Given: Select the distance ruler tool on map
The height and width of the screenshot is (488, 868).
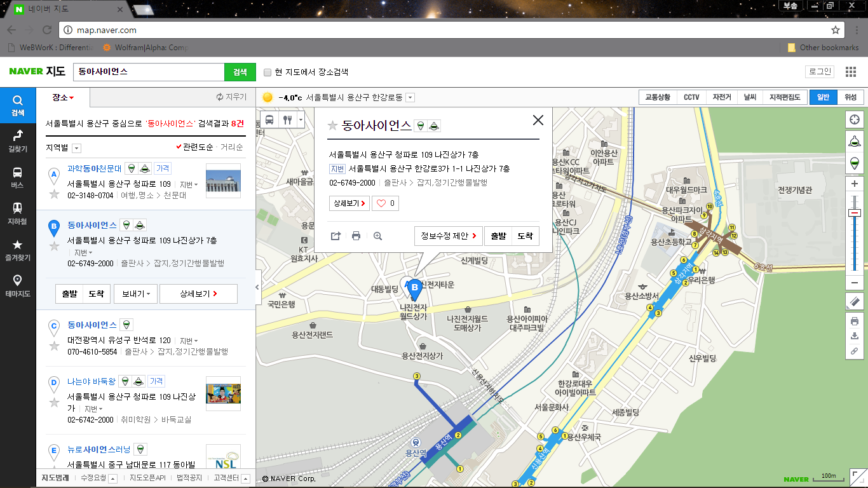Looking at the screenshot, I should click(x=855, y=301).
